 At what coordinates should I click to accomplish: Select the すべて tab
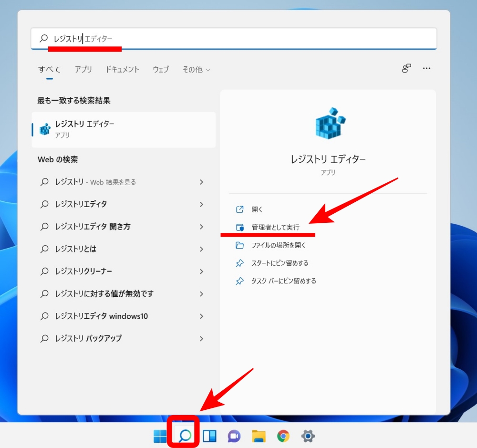point(50,70)
